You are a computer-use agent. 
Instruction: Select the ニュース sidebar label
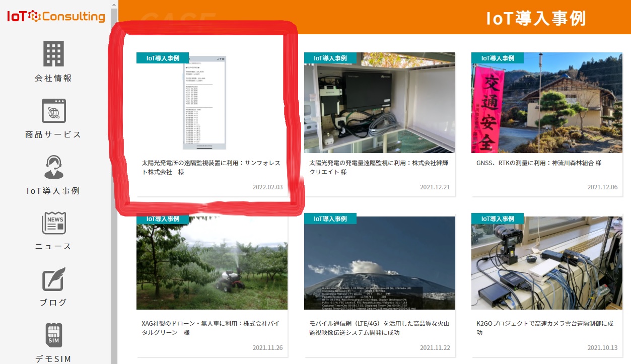coord(53,247)
